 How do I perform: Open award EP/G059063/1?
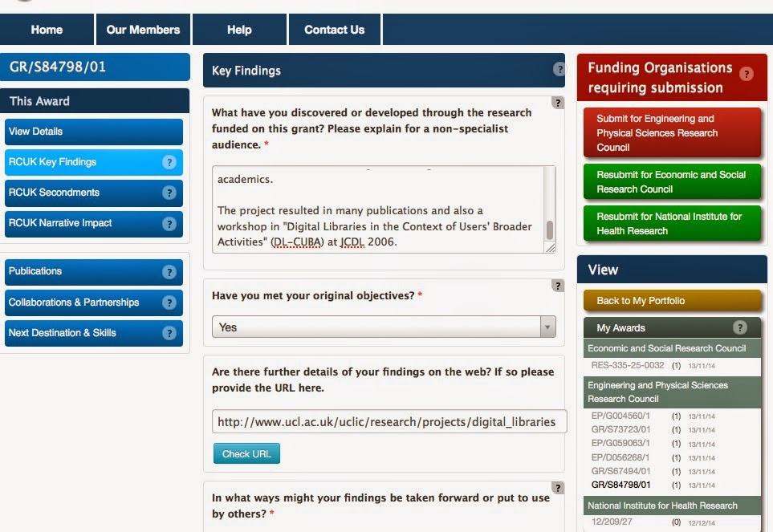point(620,443)
